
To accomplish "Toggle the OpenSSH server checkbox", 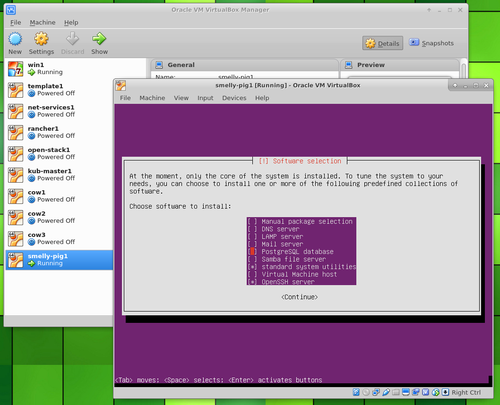I will click(x=252, y=282).
